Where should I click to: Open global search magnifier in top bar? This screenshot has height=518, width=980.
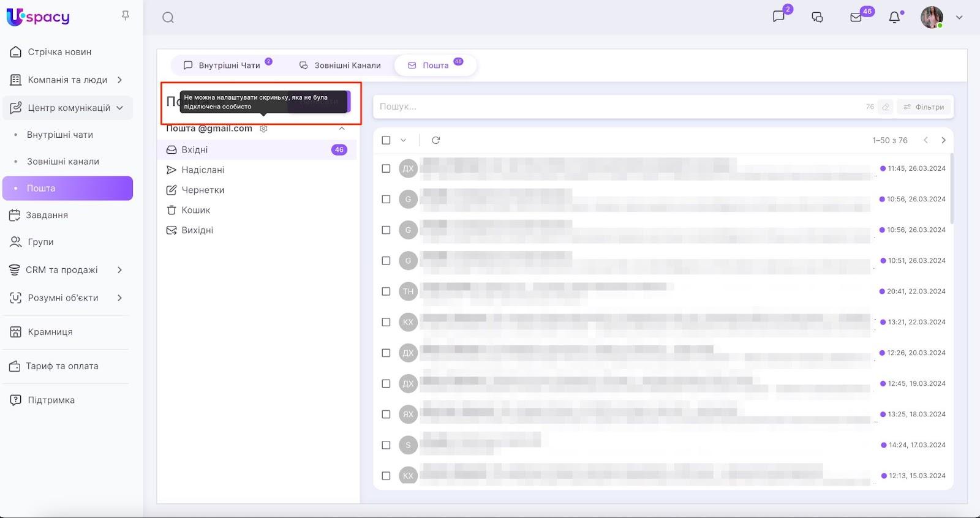click(168, 18)
